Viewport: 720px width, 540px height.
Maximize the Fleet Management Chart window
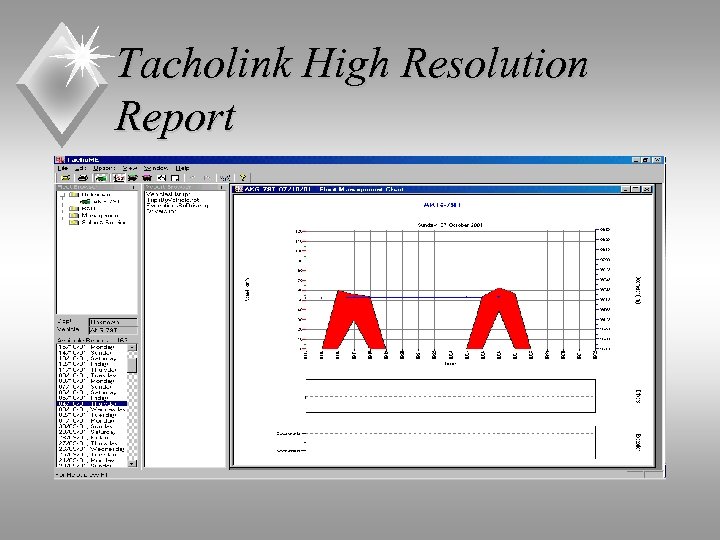(x=636, y=189)
